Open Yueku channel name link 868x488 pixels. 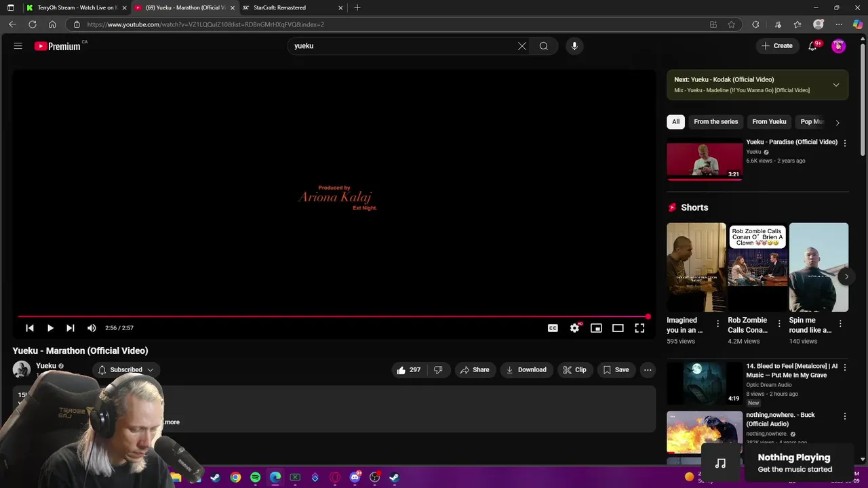(46, 366)
